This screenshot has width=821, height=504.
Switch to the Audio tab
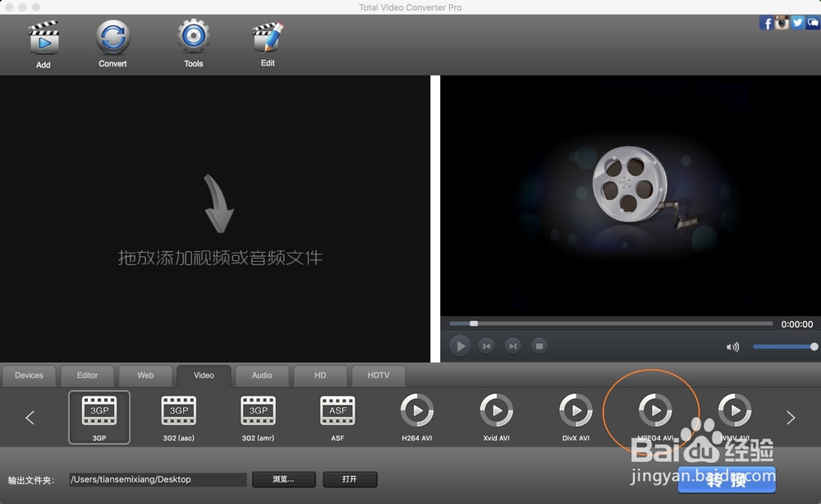262,375
